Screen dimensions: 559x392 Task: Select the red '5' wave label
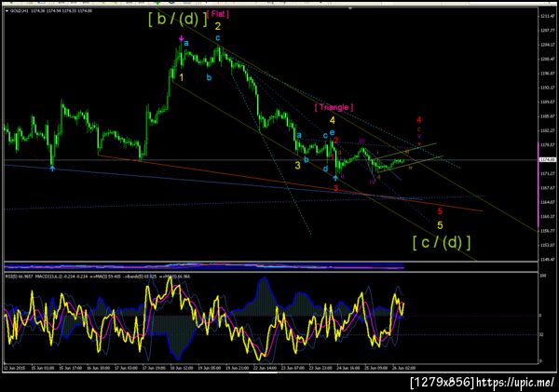440,211
